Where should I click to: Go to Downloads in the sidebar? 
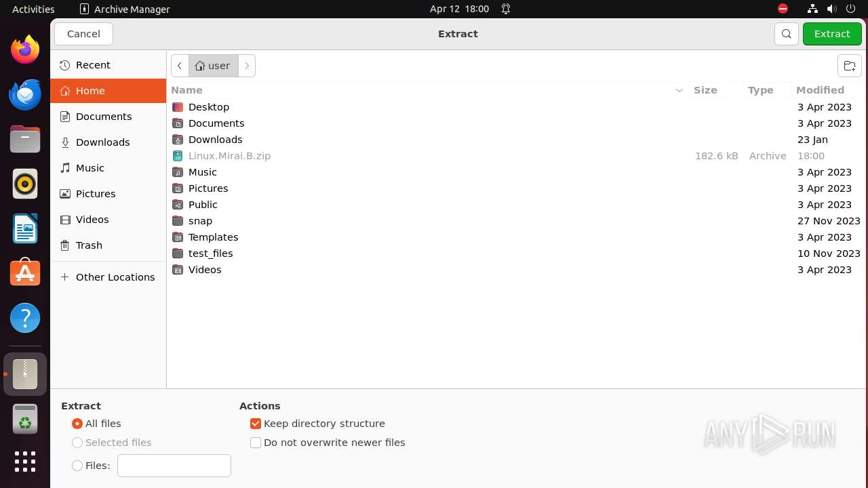tap(108, 142)
